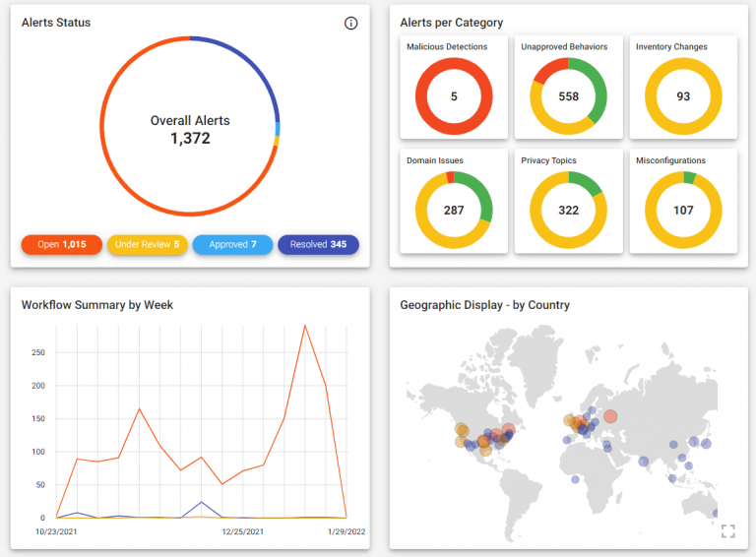
Task: Open the Misconfigurations donut card
Action: [x=683, y=201]
